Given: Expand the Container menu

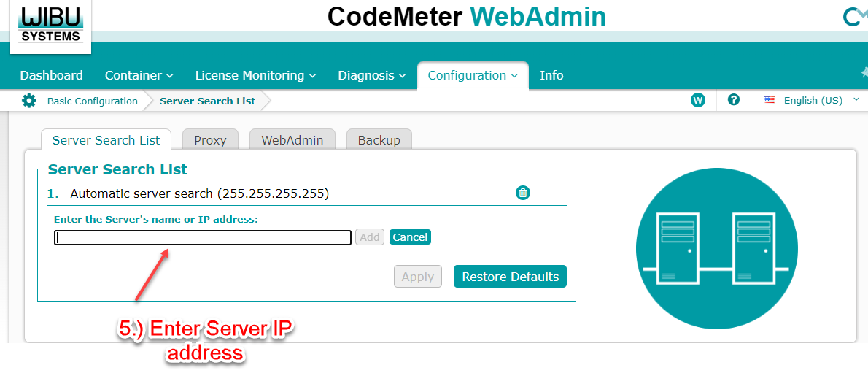Looking at the screenshot, I should coord(139,75).
